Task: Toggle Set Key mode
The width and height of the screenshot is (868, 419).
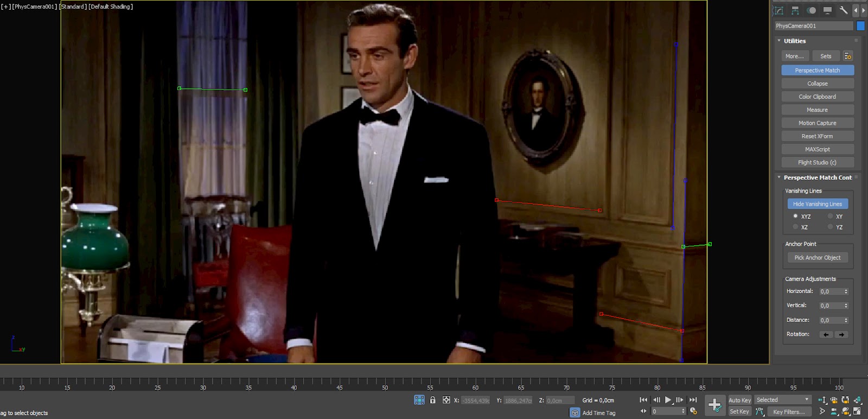Action: click(739, 411)
